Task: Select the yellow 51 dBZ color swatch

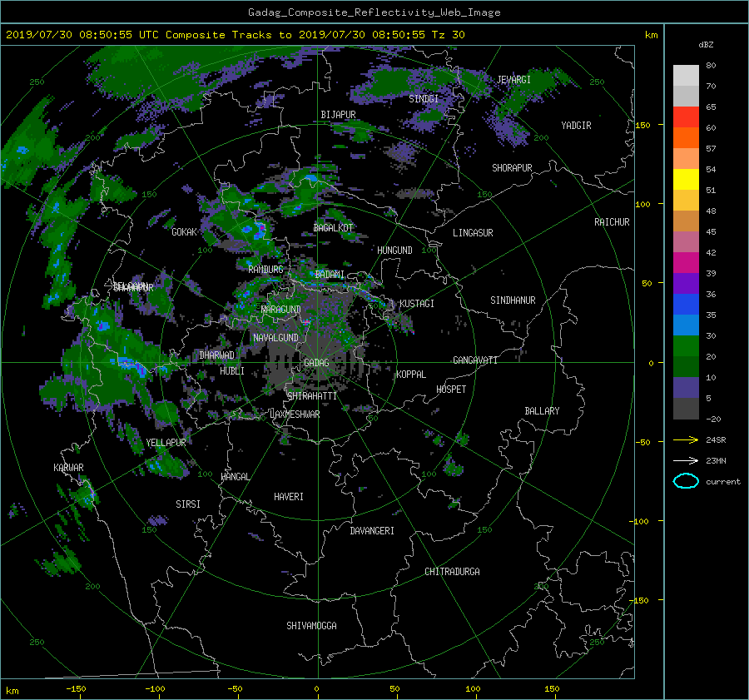Action: coord(686,179)
